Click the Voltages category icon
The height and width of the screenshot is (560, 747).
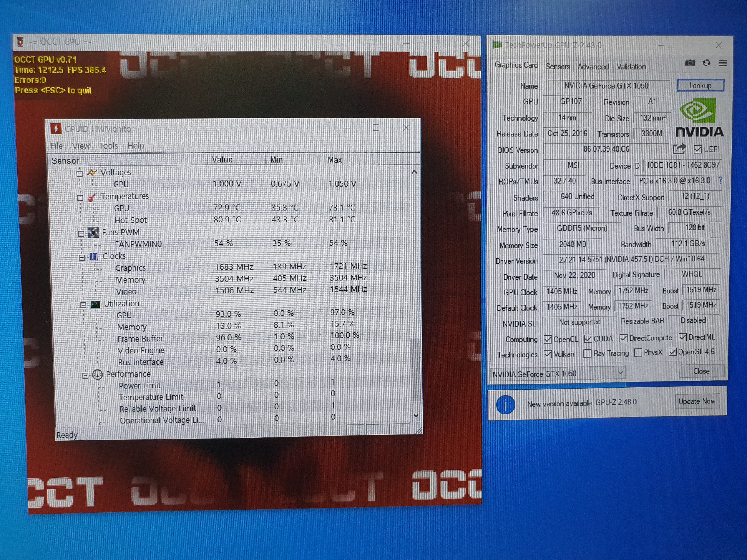tap(92, 172)
